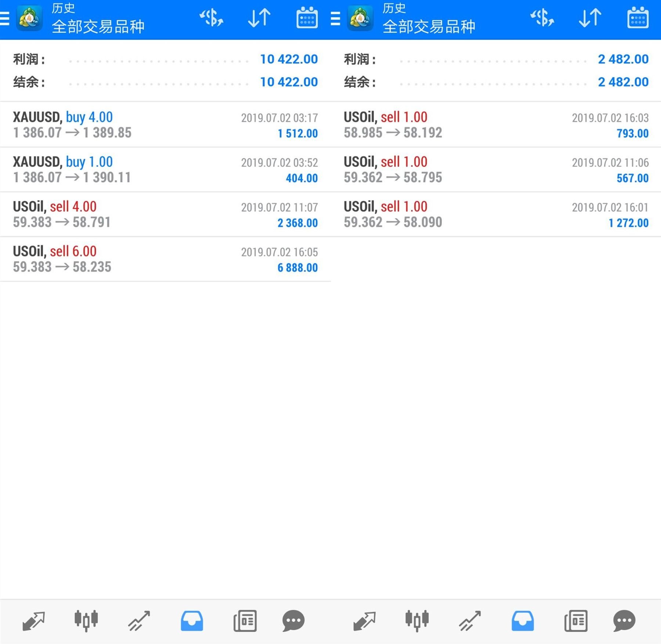Open Quotes tab in right bottom bar
Screen dimensions: 661x644
tap(364, 621)
